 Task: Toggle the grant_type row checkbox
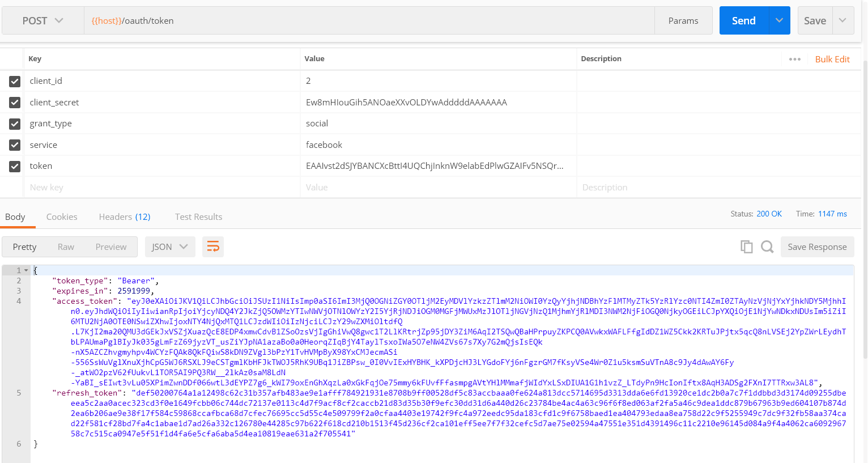(15, 124)
